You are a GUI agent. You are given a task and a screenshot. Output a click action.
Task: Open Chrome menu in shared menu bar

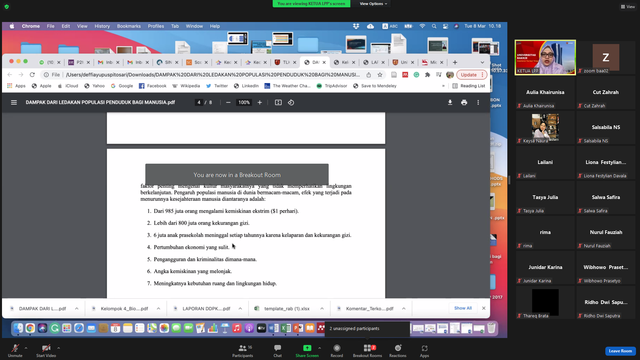31,26
